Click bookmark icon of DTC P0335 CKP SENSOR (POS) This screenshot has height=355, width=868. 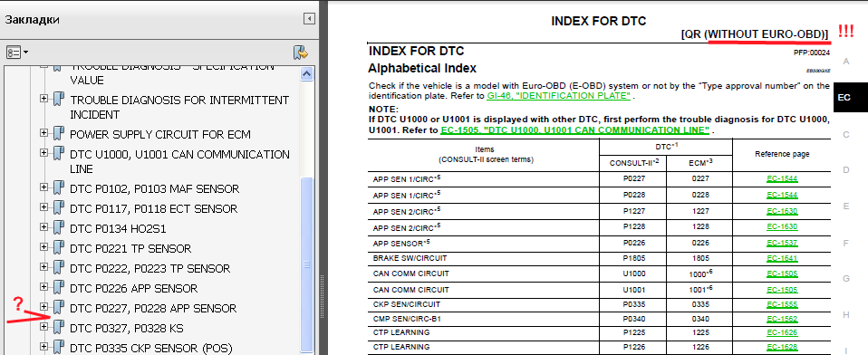59,348
